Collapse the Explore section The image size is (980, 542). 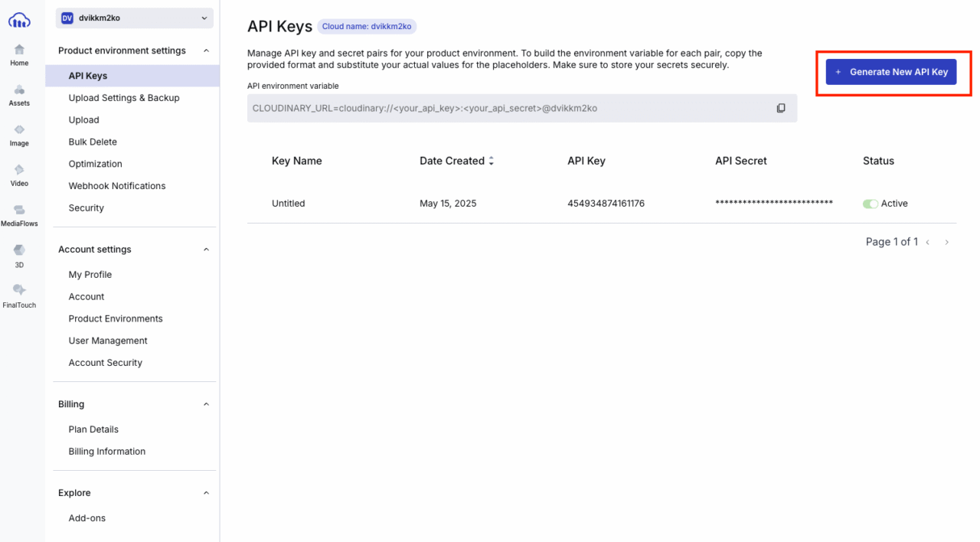pyautogui.click(x=206, y=493)
